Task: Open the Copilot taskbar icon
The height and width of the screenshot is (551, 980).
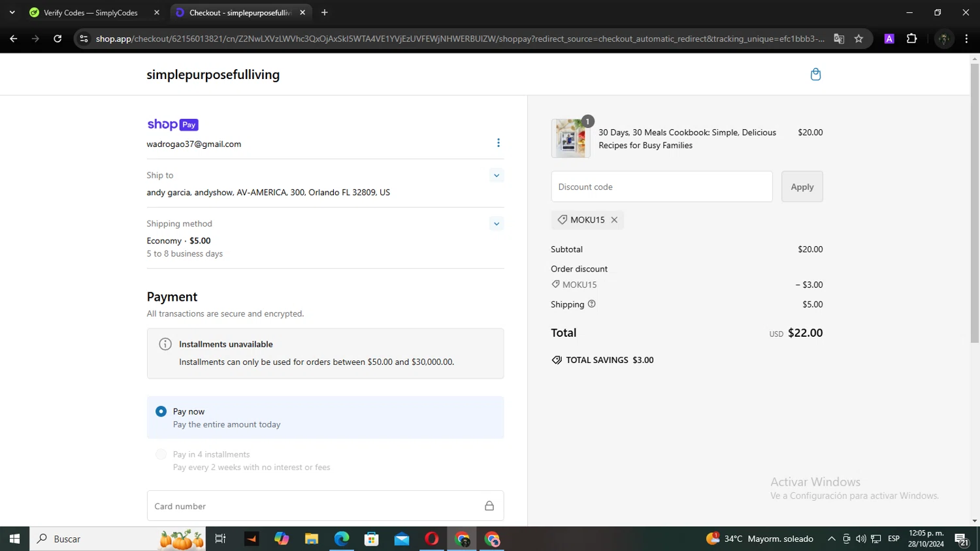Action: click(x=282, y=539)
